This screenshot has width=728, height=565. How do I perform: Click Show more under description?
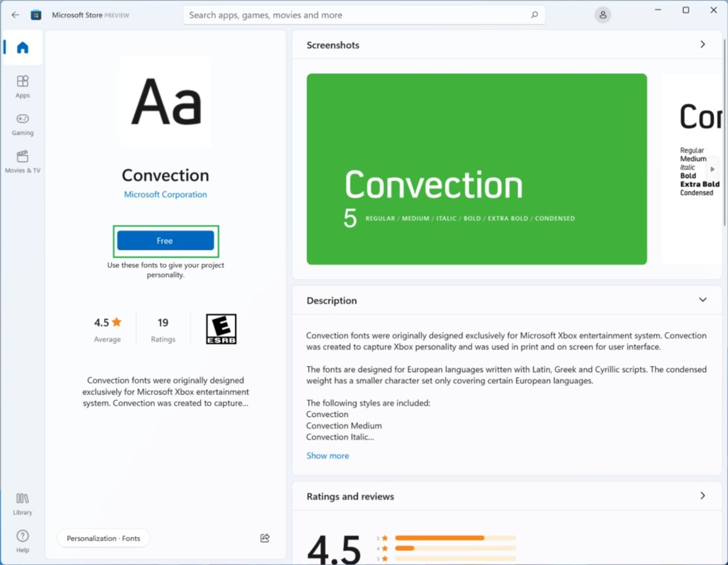[x=328, y=456]
